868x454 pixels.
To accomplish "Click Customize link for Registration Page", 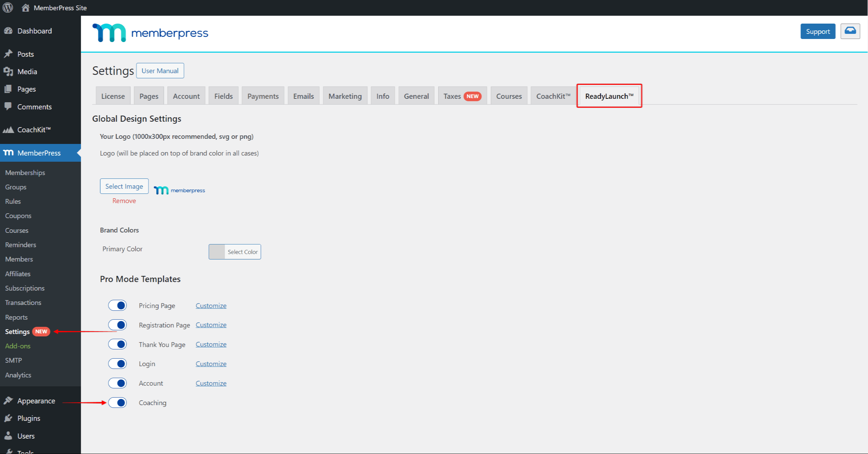I will point(210,325).
